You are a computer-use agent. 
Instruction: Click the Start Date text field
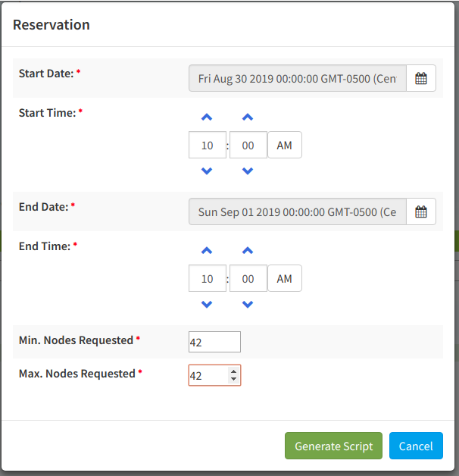[297, 78]
